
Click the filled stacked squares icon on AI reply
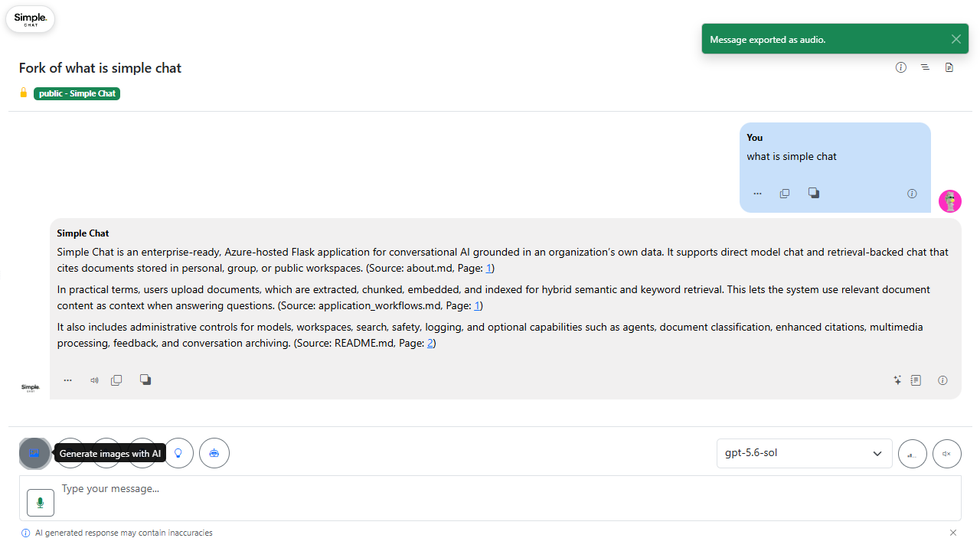point(145,380)
